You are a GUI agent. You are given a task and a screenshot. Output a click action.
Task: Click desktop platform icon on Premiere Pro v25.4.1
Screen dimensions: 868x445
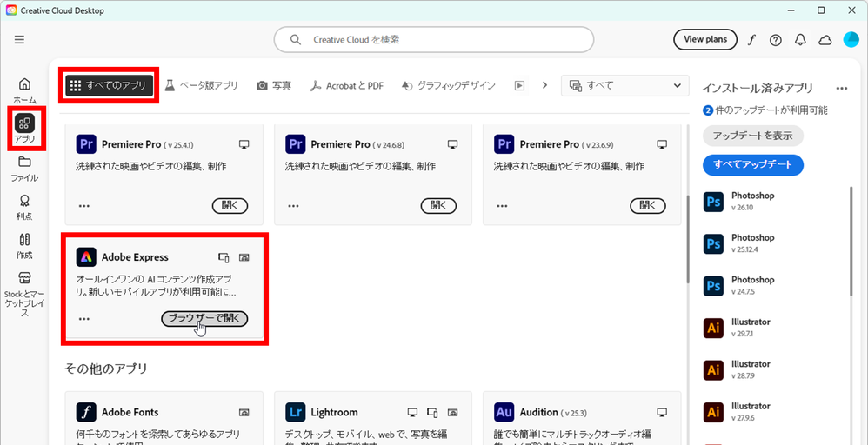point(244,144)
